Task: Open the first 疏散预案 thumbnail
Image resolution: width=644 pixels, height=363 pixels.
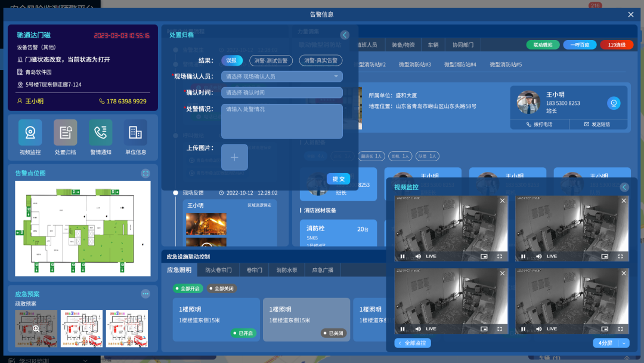Action: [36, 329]
